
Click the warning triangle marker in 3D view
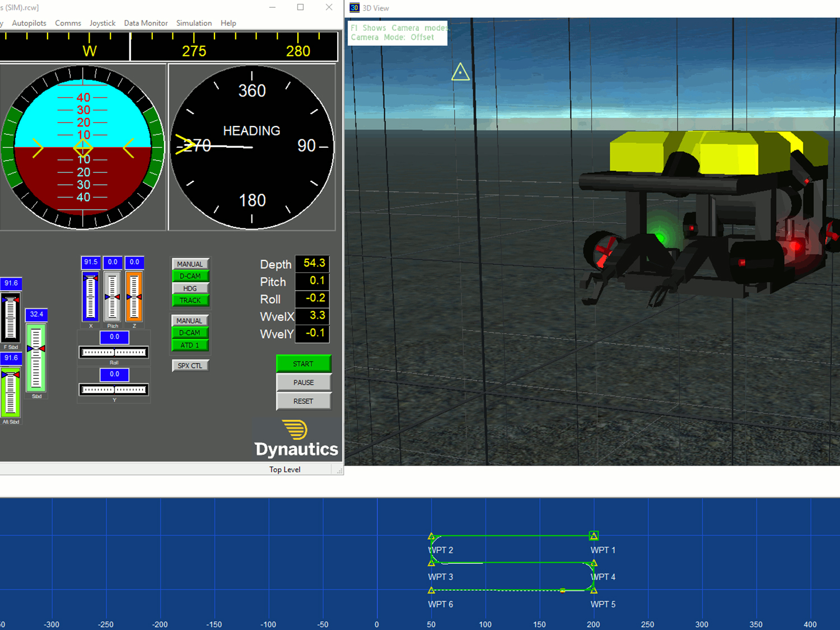click(460, 72)
